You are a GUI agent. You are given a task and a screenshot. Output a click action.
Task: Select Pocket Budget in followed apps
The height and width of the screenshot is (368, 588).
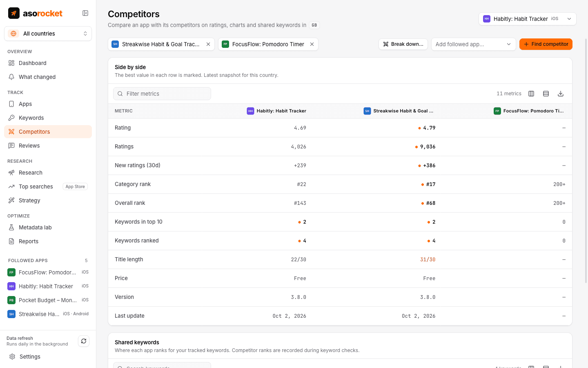48,300
